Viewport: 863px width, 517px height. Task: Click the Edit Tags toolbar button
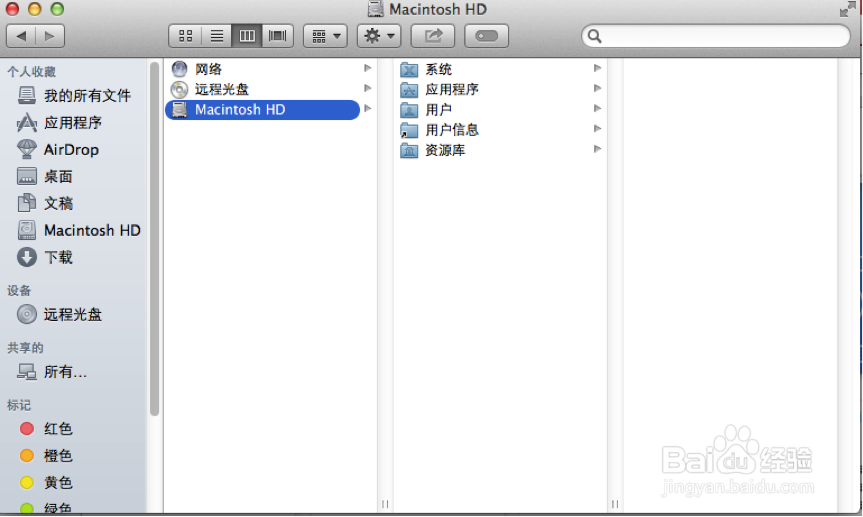tap(486, 36)
